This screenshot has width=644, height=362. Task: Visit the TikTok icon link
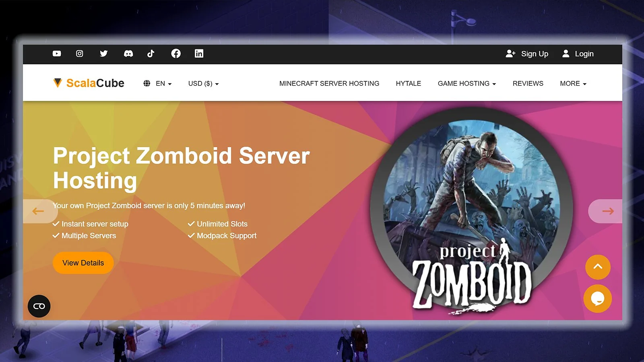tap(151, 53)
